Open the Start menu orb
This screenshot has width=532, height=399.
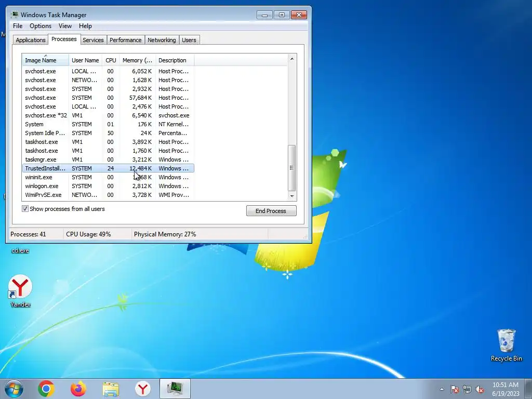click(x=14, y=389)
